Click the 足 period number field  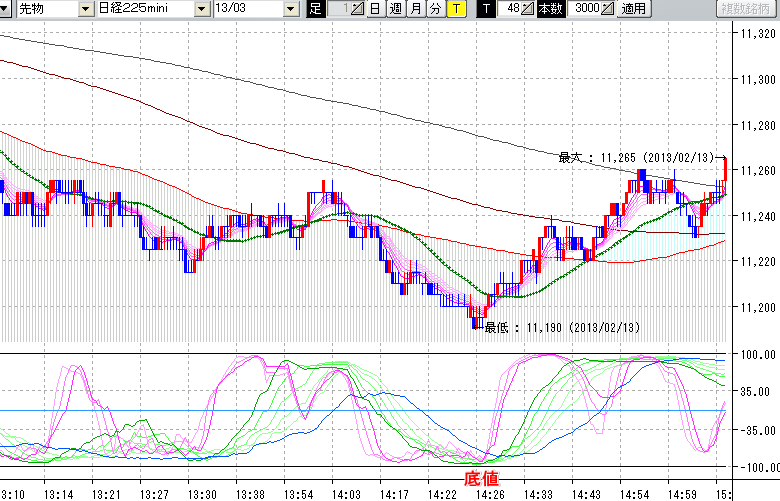[340, 9]
